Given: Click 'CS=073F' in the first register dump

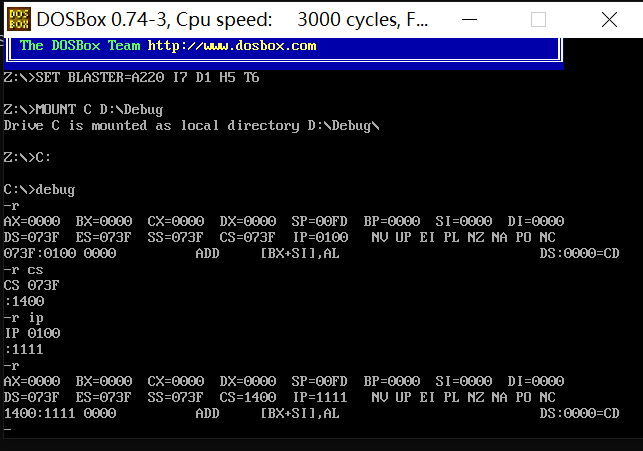Looking at the screenshot, I should click(247, 237).
